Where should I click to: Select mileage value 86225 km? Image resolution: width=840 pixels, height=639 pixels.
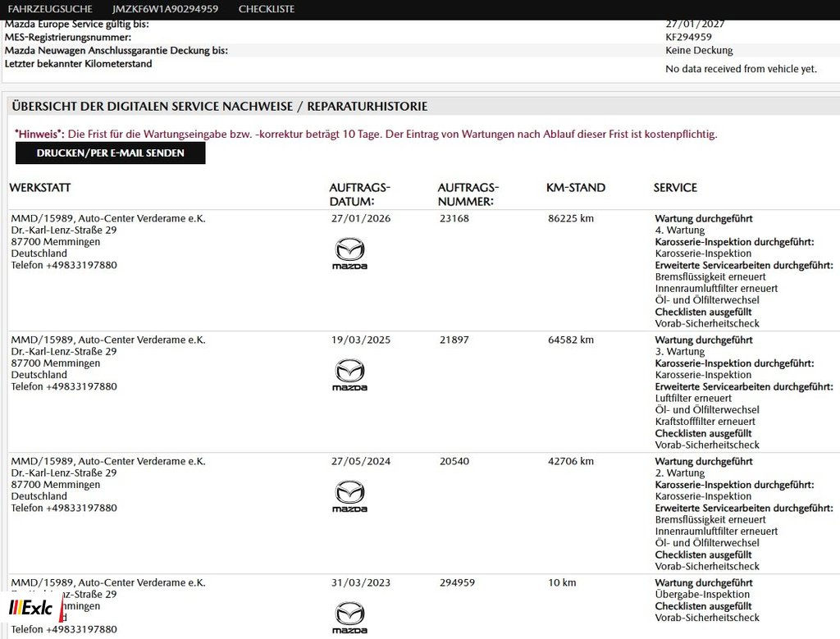pos(571,218)
